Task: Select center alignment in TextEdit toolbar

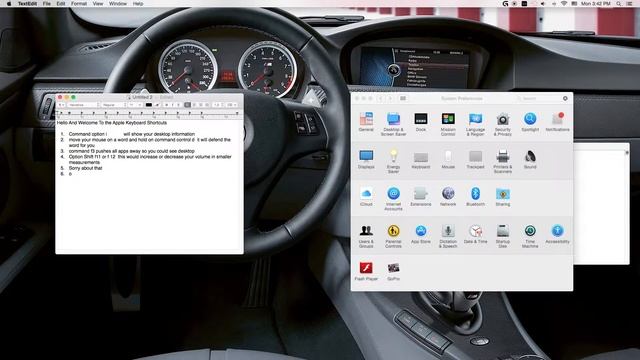Action: click(194, 105)
